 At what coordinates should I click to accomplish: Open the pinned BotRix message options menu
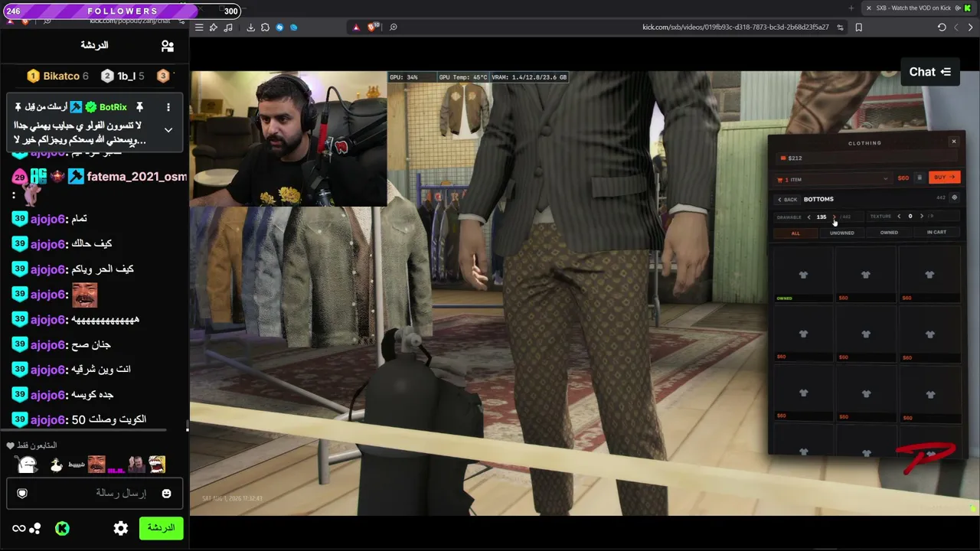pos(168,107)
